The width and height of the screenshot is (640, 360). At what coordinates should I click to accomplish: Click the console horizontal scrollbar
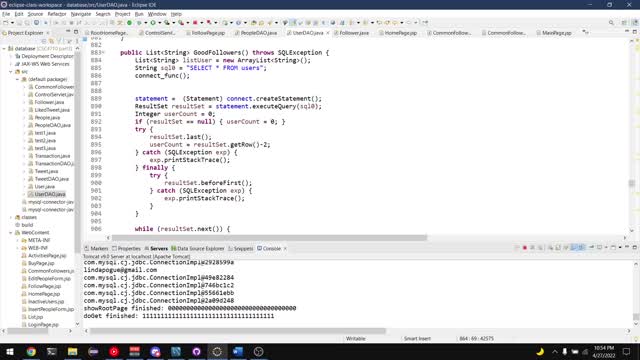238,331
